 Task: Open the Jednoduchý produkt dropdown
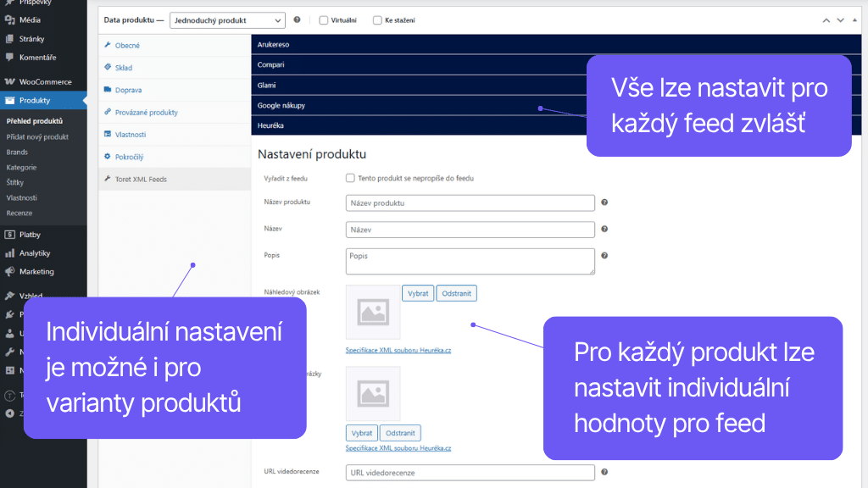click(227, 19)
